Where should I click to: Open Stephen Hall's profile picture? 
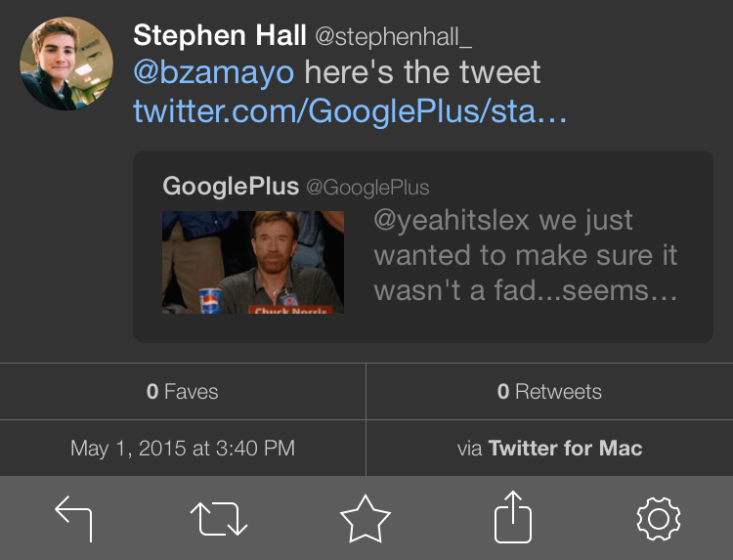tap(66, 64)
